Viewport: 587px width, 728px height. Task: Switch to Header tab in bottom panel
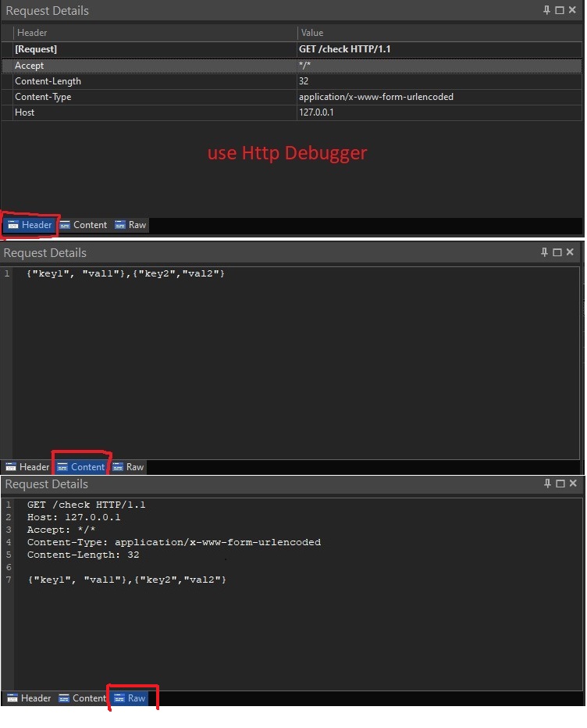point(29,698)
